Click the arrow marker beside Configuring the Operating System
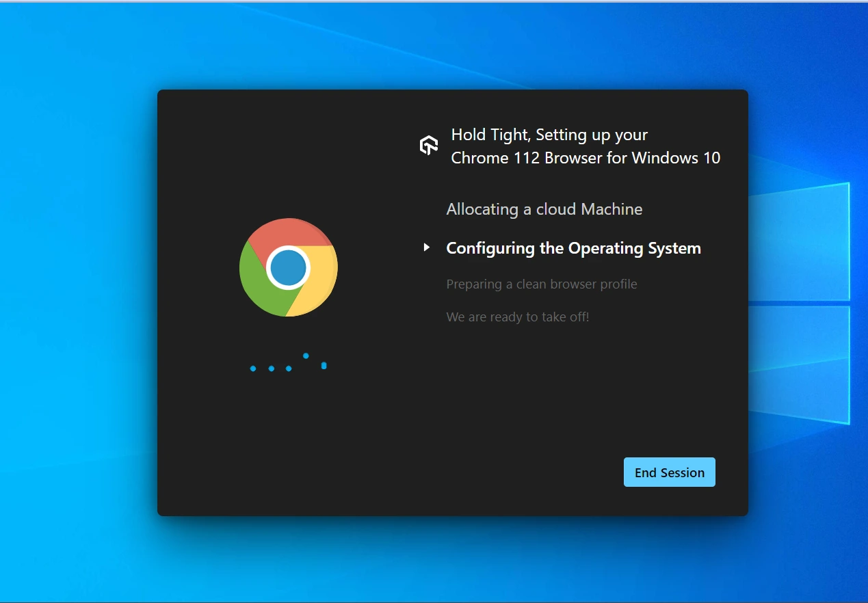The width and height of the screenshot is (868, 603). pyautogui.click(x=427, y=247)
